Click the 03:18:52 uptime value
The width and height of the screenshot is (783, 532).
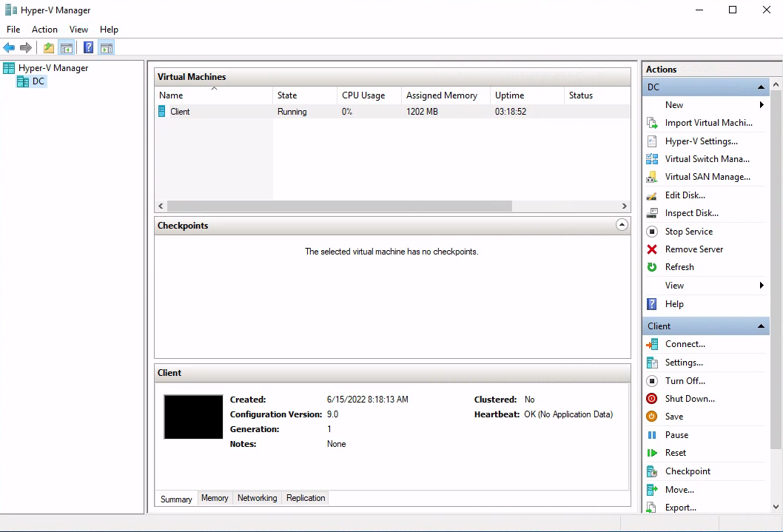pyautogui.click(x=511, y=112)
